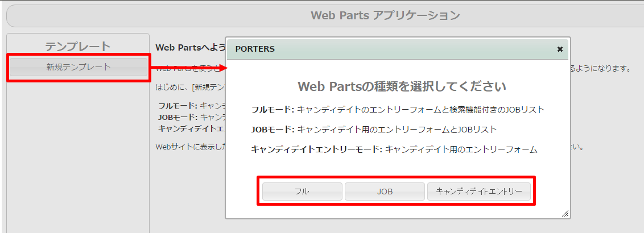Choose the フル mode button

click(x=302, y=192)
